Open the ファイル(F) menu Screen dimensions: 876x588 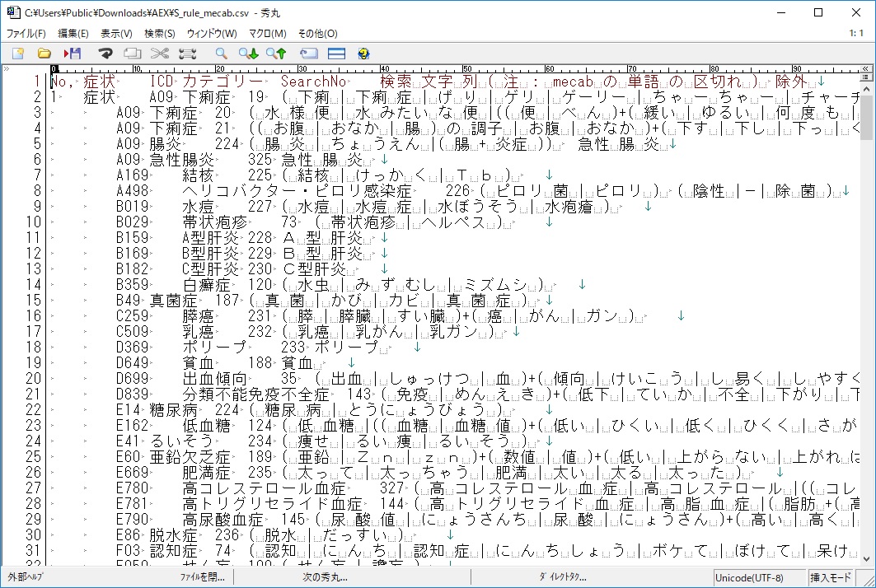tap(26, 34)
